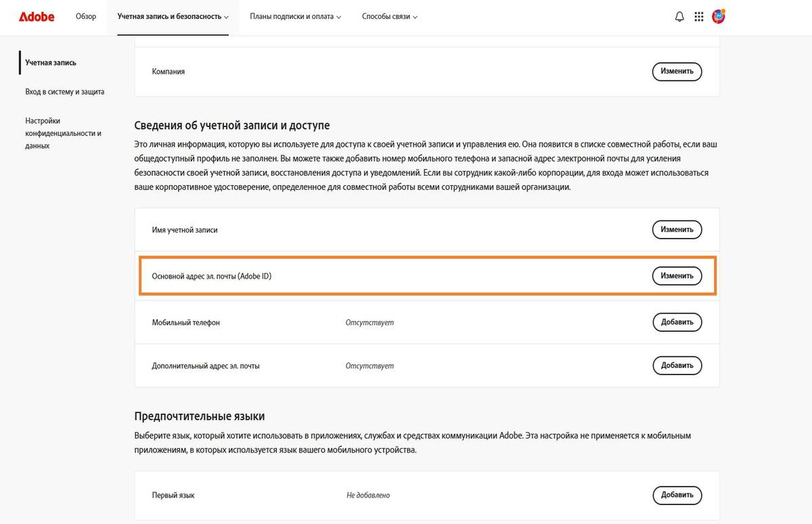This screenshot has width=812, height=524.
Task: Click "Изменить" next to Компания
Action: click(677, 71)
